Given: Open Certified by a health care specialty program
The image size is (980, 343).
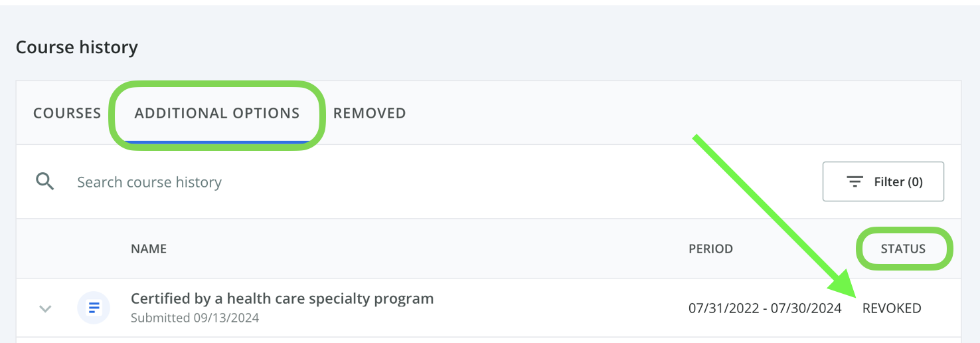Looking at the screenshot, I should pyautogui.click(x=282, y=298).
